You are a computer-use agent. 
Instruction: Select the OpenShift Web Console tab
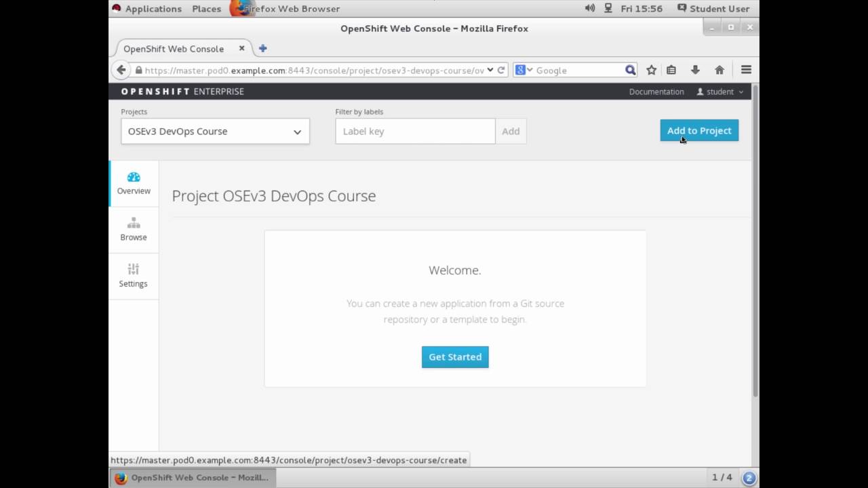pyautogui.click(x=174, y=49)
